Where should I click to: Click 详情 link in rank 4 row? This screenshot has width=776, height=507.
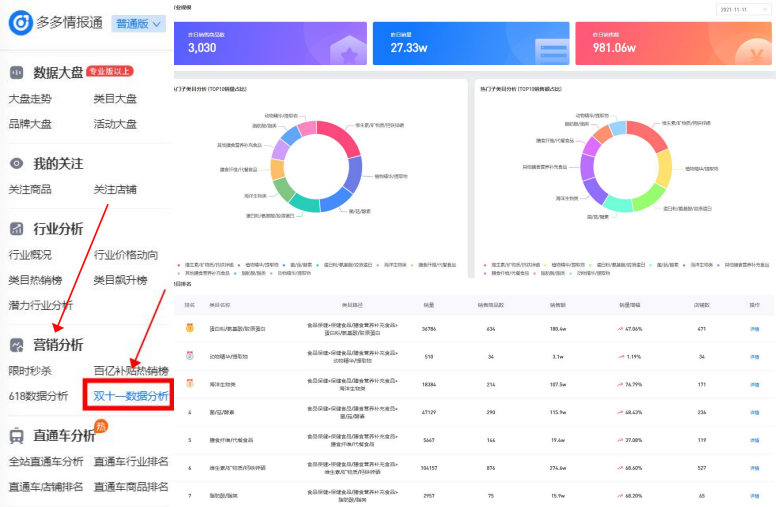click(754, 412)
